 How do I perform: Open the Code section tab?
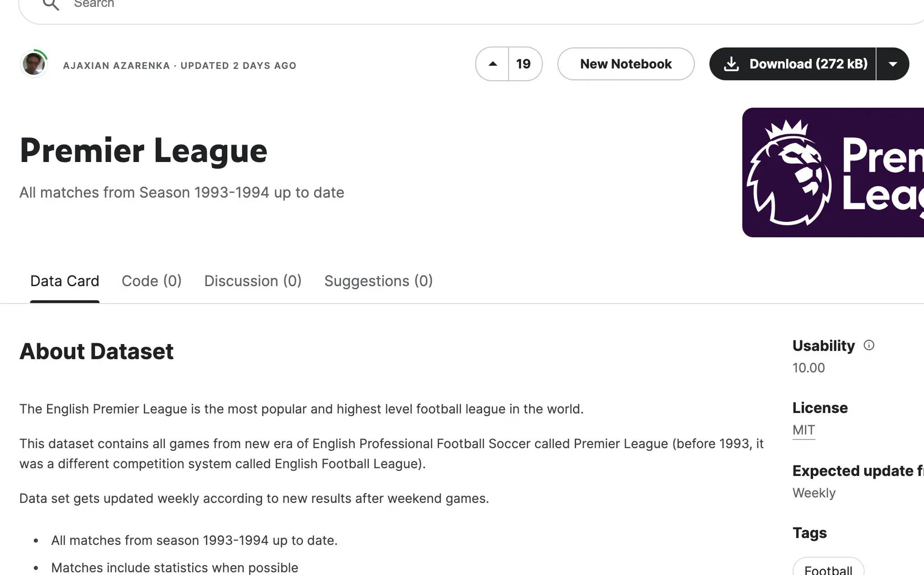(151, 280)
